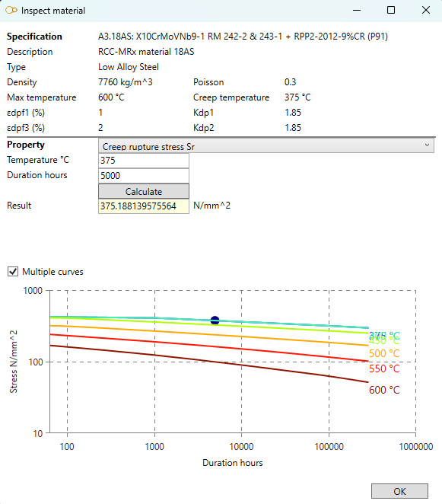Viewport: 442px width, 504px height.
Task: Click the Creep temperature value 375 °C
Action: point(297,97)
